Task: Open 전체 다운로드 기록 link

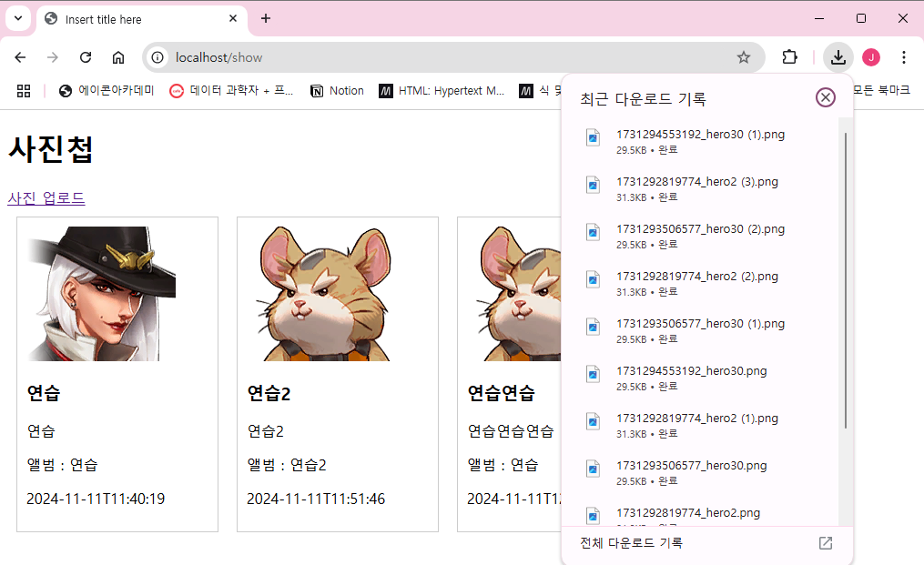Action: (631, 542)
